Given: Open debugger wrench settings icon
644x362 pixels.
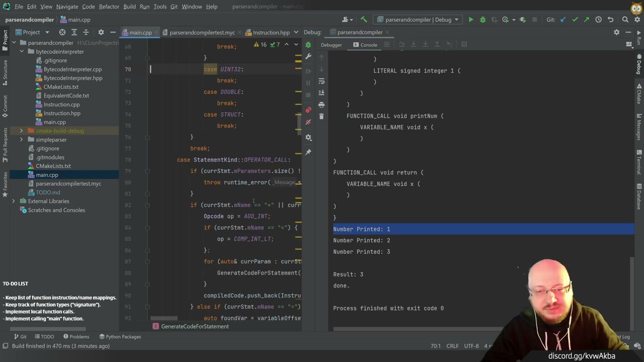Looking at the screenshot, I should click(x=308, y=57).
